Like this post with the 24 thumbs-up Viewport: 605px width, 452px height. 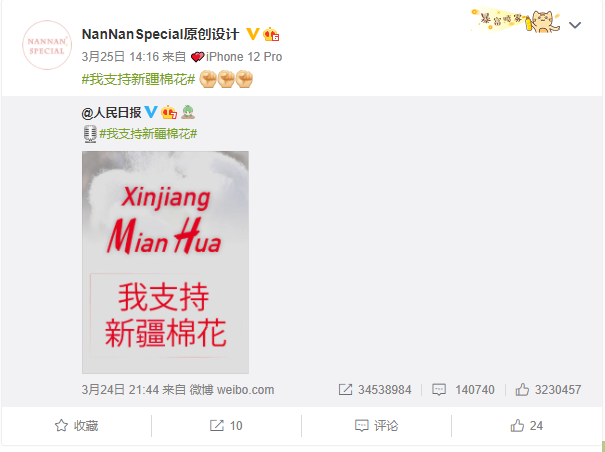click(x=527, y=426)
